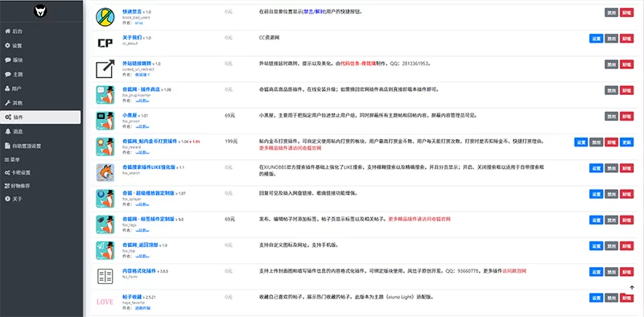Screen dimensions: 644x317
Task: Click the scroll-to-top arrow icon
Action: coord(632,288)
